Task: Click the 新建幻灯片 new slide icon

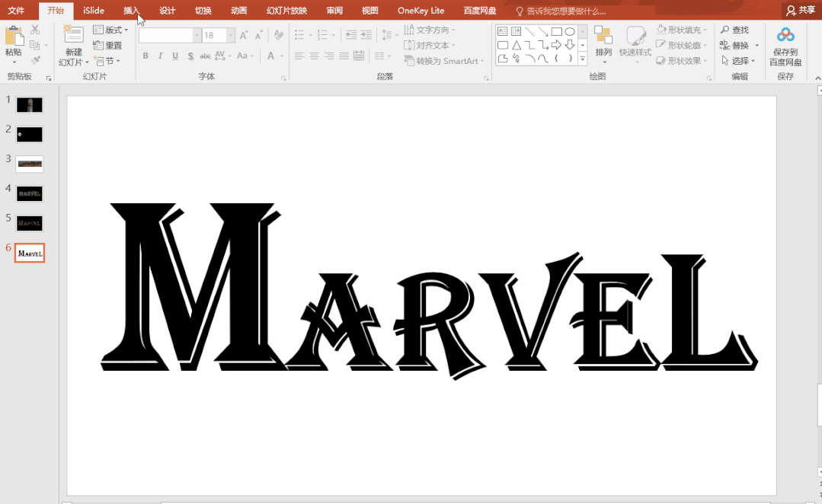Action: pos(73,35)
